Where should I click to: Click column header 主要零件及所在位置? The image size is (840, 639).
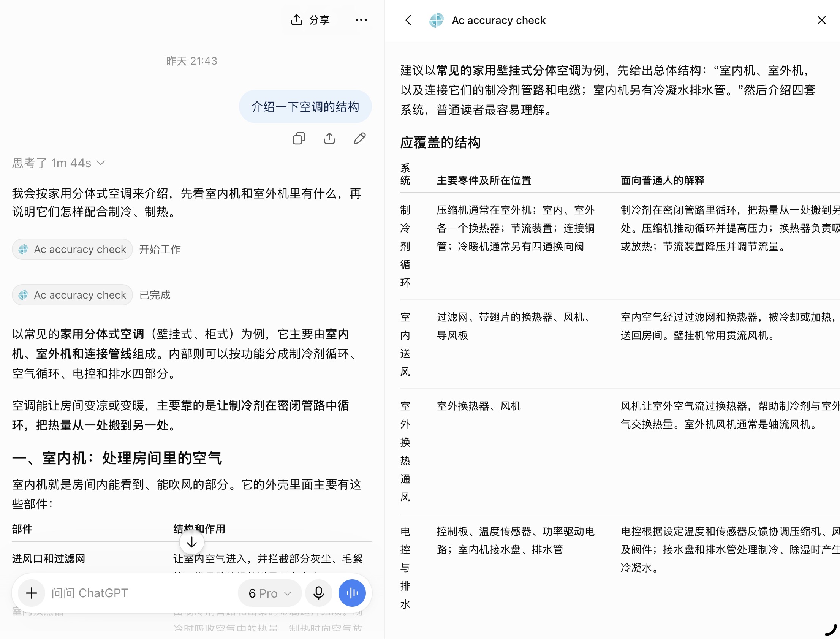pos(484,180)
